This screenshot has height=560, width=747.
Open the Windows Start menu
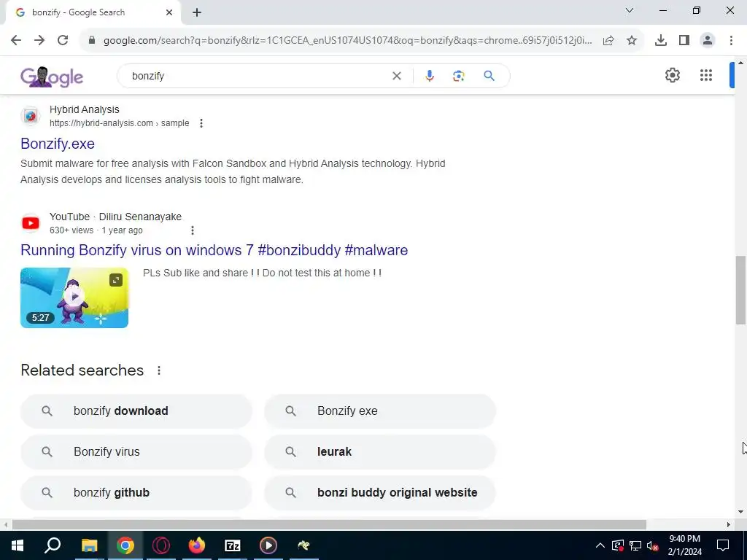coord(18,545)
